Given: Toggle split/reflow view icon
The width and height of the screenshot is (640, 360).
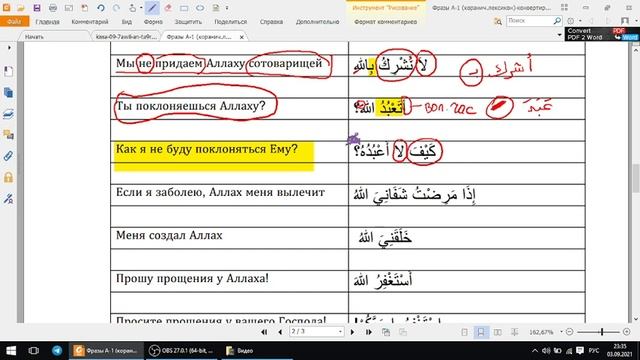Looking at the screenshot, I should pyautogui.click(x=514, y=332).
